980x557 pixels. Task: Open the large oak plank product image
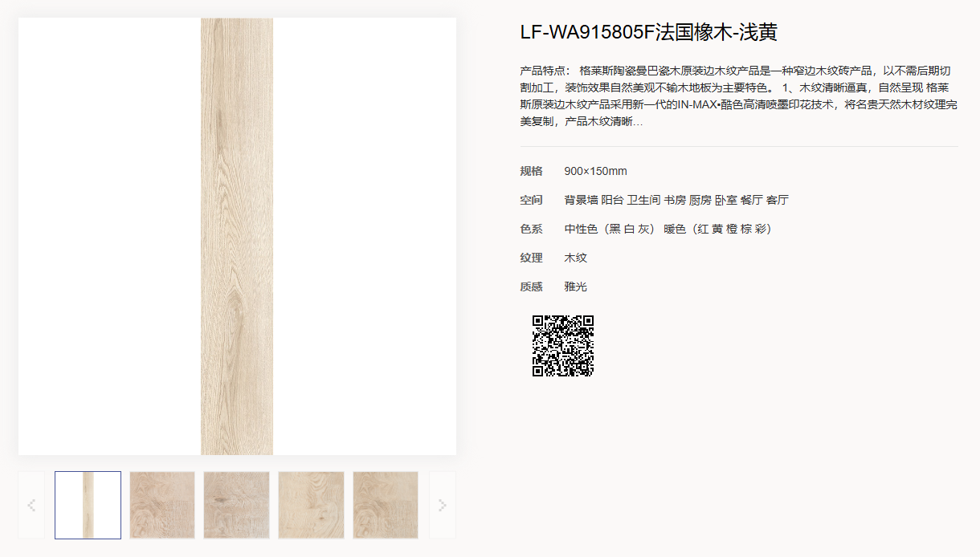click(x=237, y=236)
